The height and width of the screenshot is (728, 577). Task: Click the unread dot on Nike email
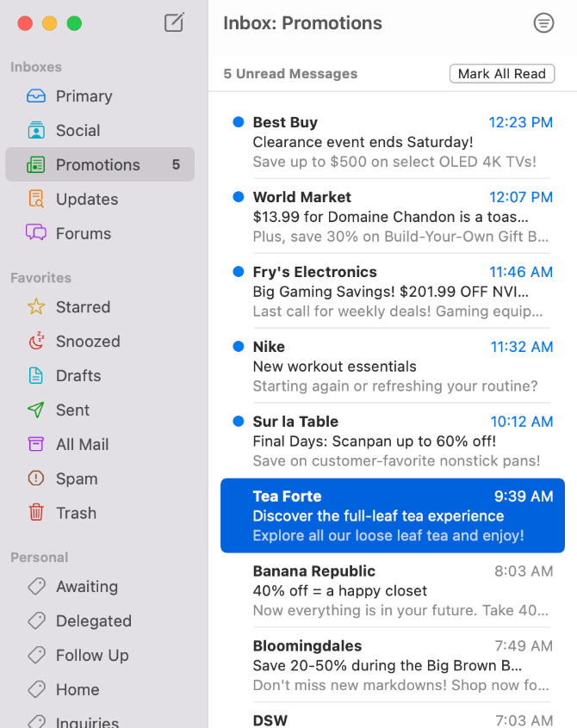coord(239,346)
